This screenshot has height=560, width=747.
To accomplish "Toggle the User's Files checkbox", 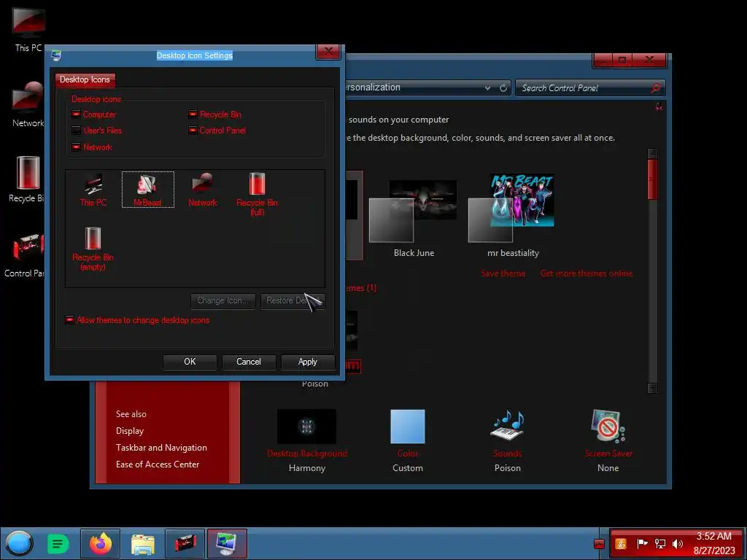I will coord(76,131).
